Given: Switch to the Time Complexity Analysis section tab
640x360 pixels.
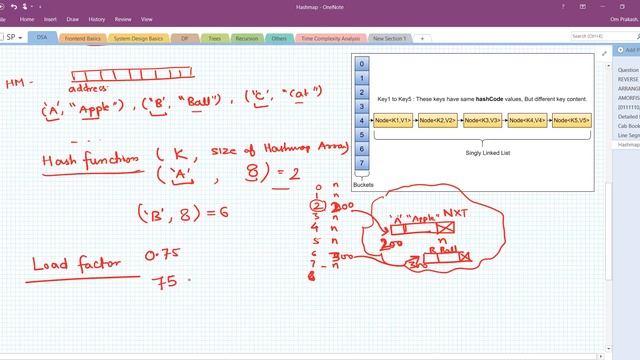Looking at the screenshot, I should tap(331, 38).
